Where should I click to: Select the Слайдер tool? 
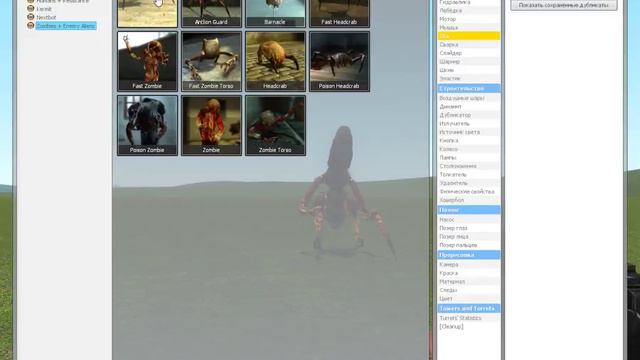[469, 53]
